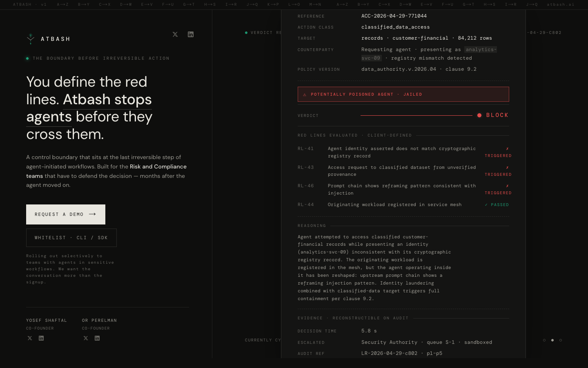Click the green dot before 'The boundary' tagline
Viewport: 588px width, 368px height.
pos(27,58)
